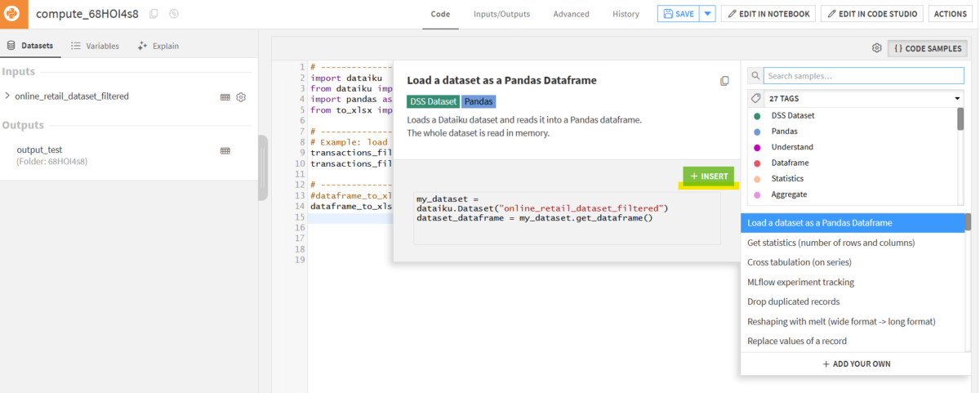Click EDIT IN NOTEBOOK button

pos(768,14)
